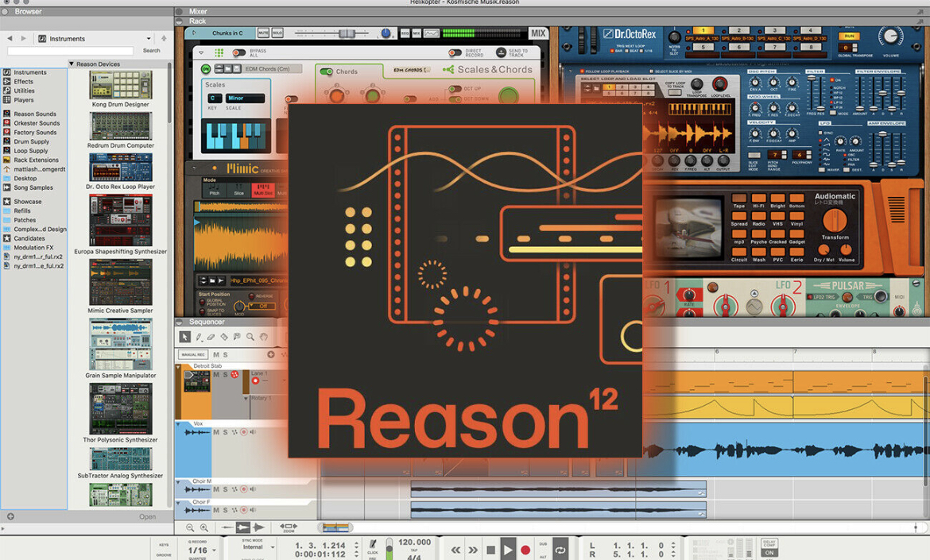
Task: Stop playback with the Stop button
Action: [490, 550]
